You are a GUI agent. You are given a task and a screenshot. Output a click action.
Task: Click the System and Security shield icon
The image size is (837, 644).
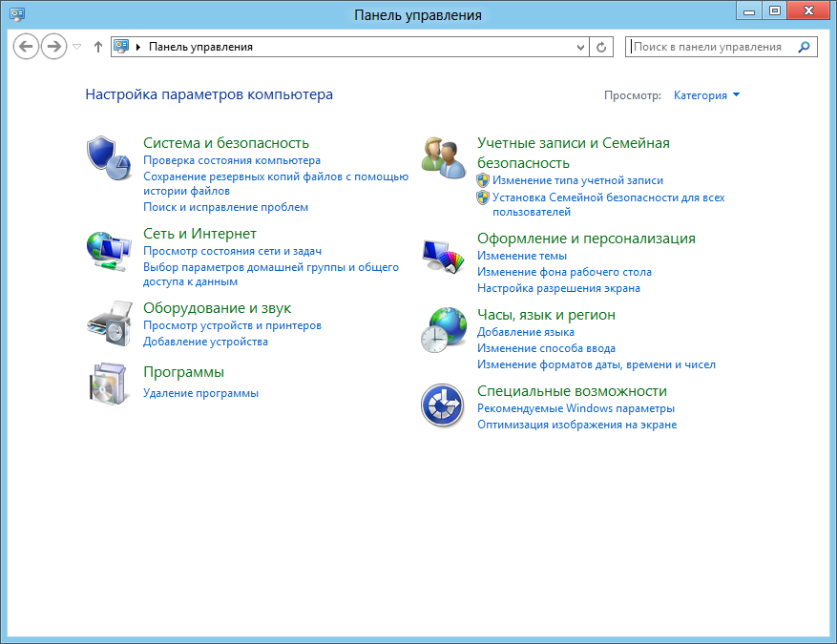[x=108, y=154]
